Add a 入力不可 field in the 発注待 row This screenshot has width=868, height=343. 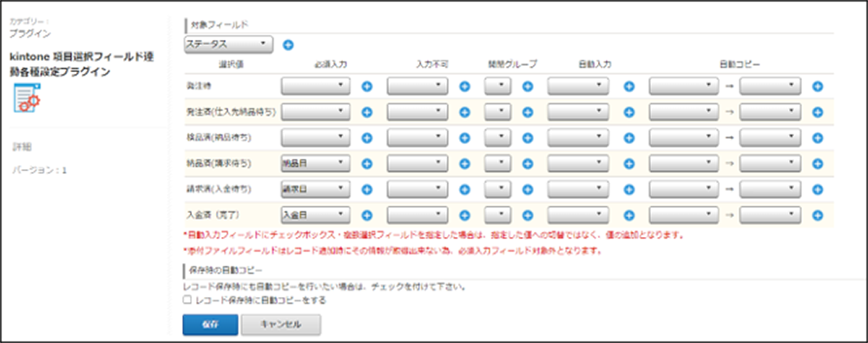[x=464, y=87]
